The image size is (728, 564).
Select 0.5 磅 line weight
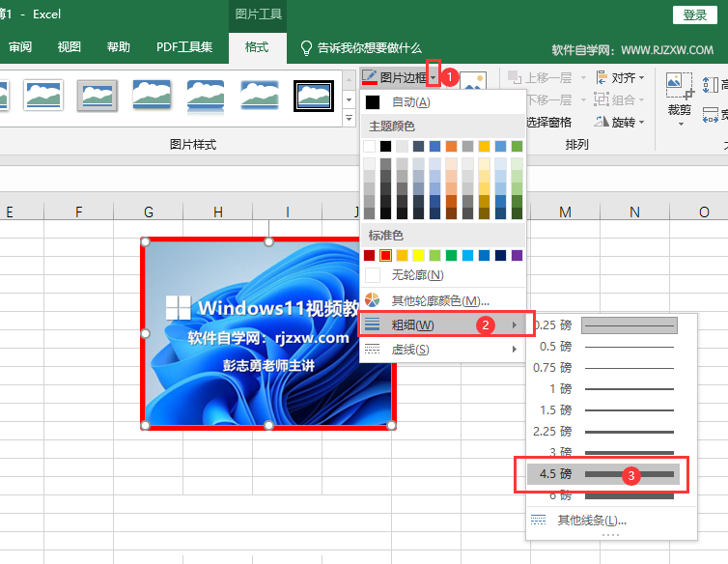click(x=604, y=347)
